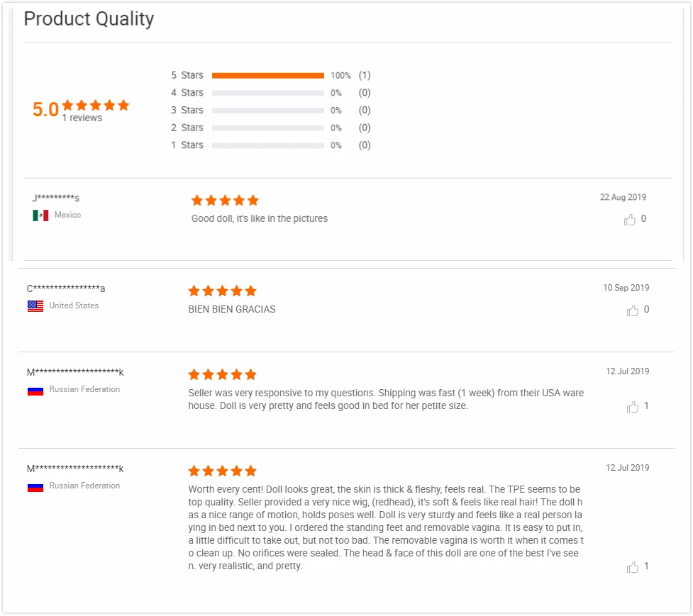Upvote the "Seller was very responsive" review
693x616 pixels.
pyautogui.click(x=633, y=407)
